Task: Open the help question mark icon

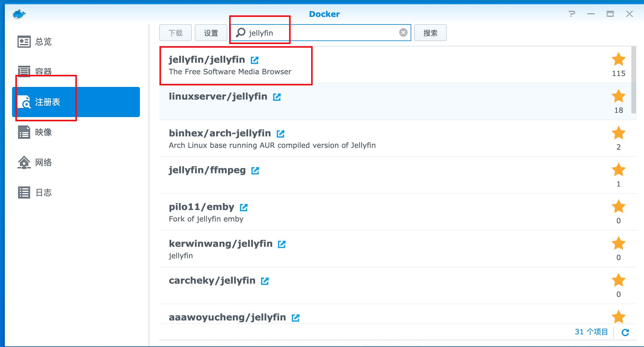Action: point(572,14)
